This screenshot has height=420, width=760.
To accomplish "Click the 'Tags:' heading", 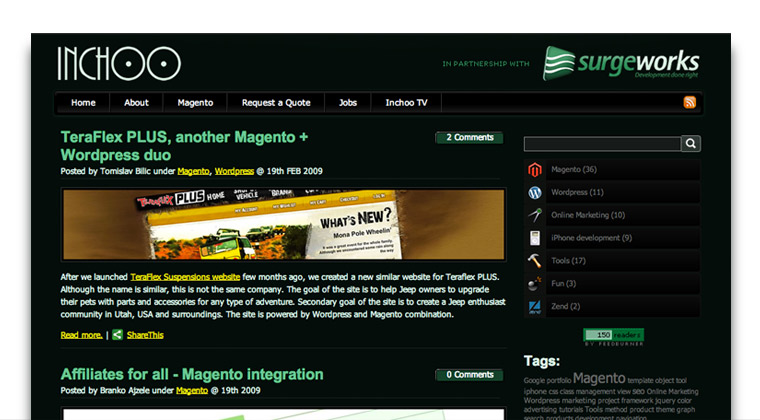I will [542, 361].
